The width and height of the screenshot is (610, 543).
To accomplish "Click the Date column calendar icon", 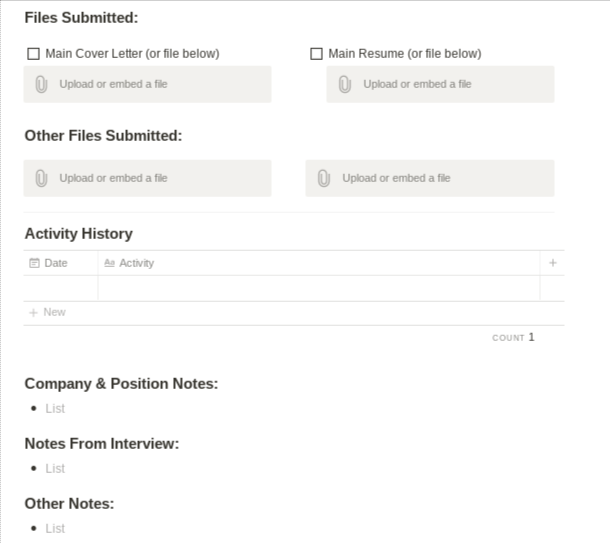I will 34,263.
